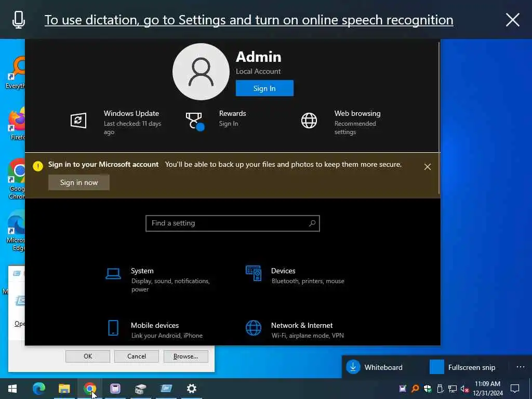Click the Whiteboard download arrow icon
The height and width of the screenshot is (399, 532).
(x=353, y=367)
